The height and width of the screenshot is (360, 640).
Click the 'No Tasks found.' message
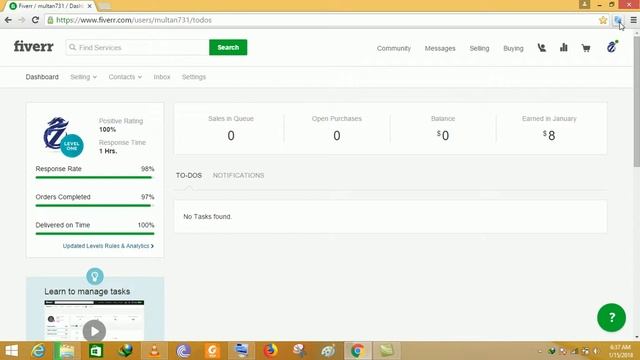point(207,217)
